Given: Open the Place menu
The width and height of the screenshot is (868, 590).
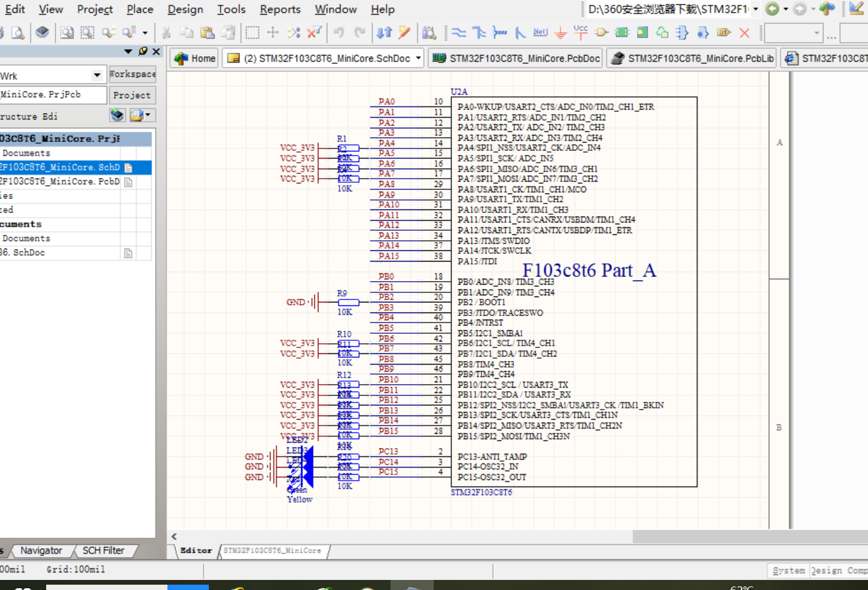Looking at the screenshot, I should point(140,9).
